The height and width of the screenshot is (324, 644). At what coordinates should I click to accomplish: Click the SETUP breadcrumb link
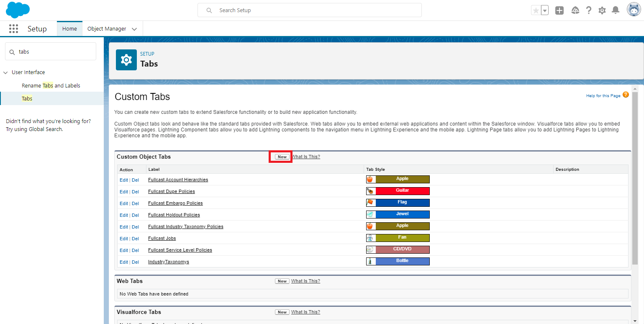click(x=147, y=54)
